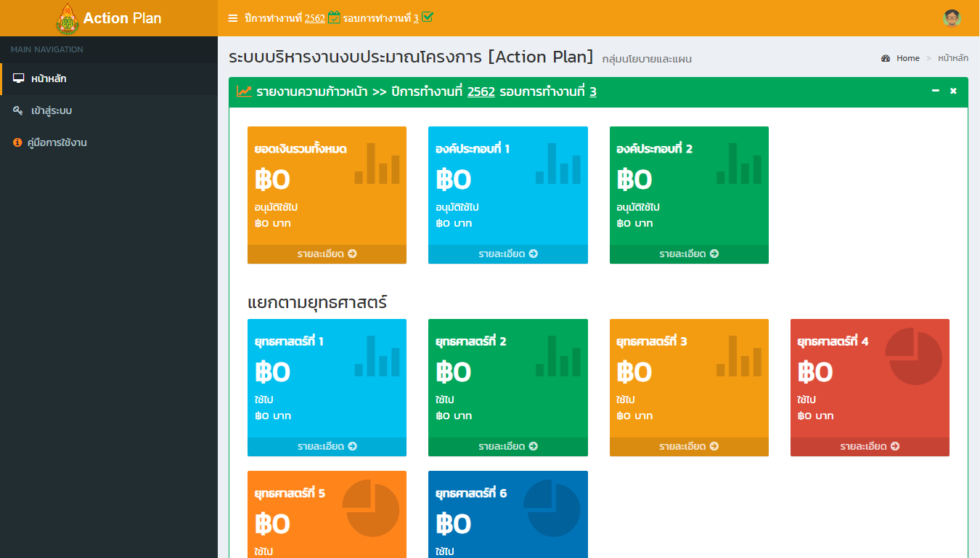The width and height of the screenshot is (980, 558).
Task: Open รายละเอียด of ยุทธศาสตร์ที่ 4 card
Action: (870, 446)
